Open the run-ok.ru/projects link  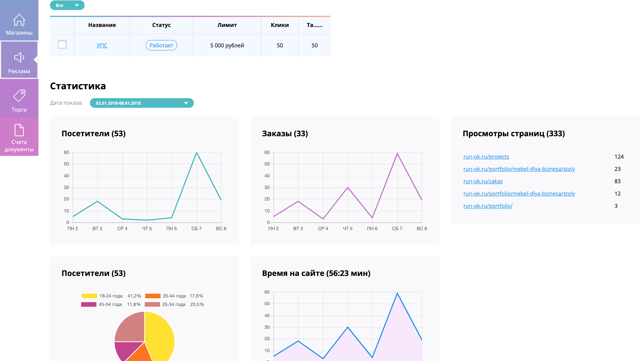[486, 157]
